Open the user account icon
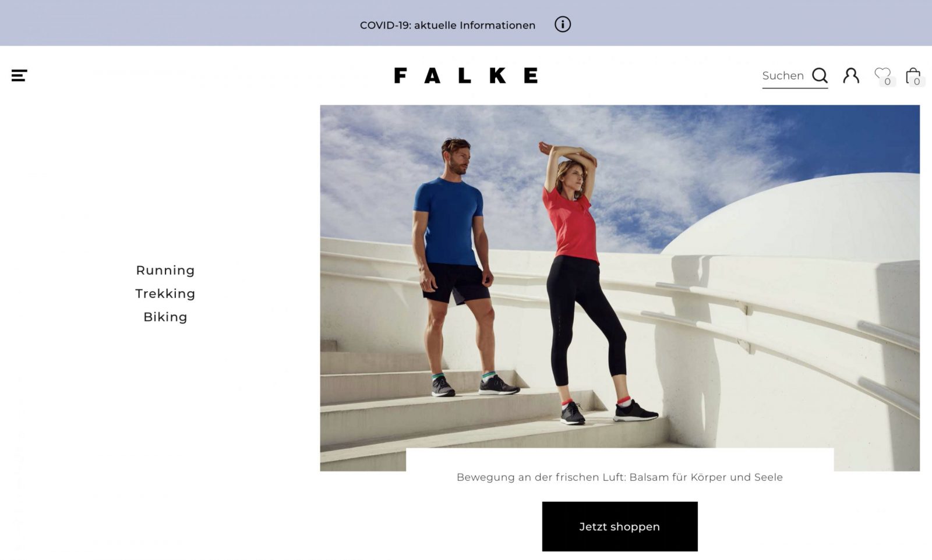 point(851,76)
